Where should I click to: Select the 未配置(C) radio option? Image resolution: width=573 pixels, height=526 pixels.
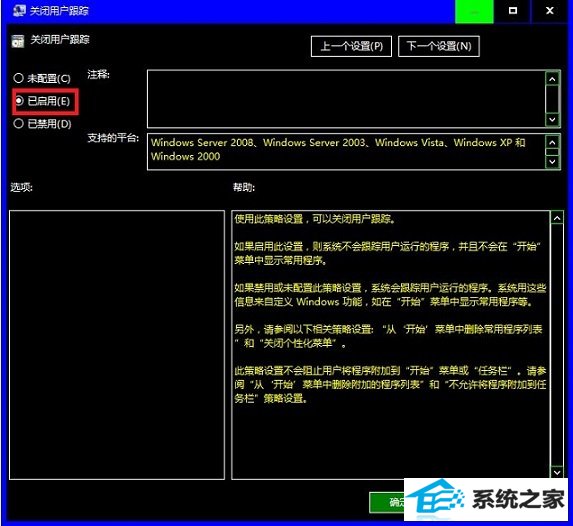tap(42, 78)
